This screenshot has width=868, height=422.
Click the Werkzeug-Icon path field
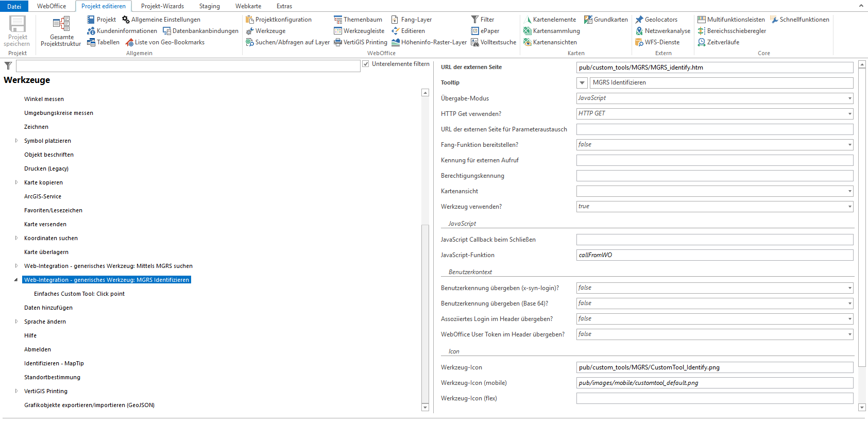pos(715,367)
